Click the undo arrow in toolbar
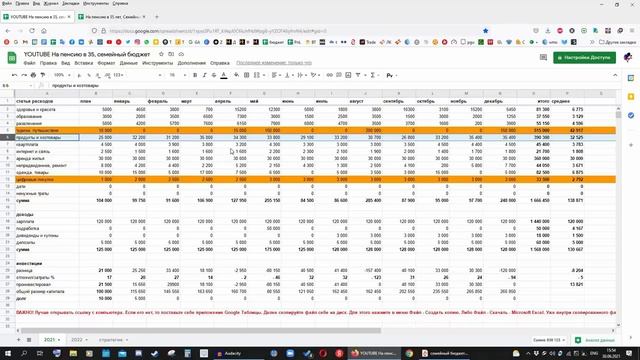640x360 pixels. (15, 75)
